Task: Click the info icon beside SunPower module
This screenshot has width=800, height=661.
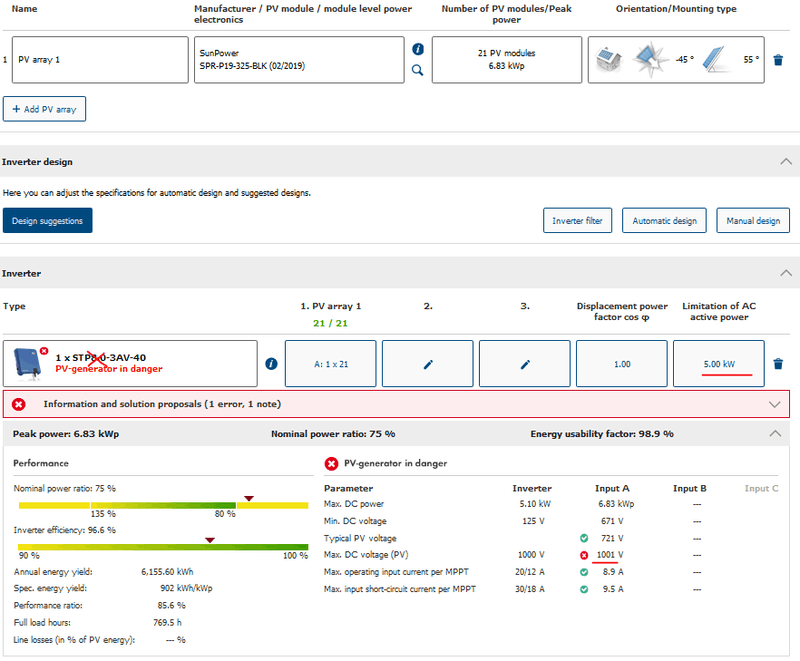Action: click(x=418, y=49)
